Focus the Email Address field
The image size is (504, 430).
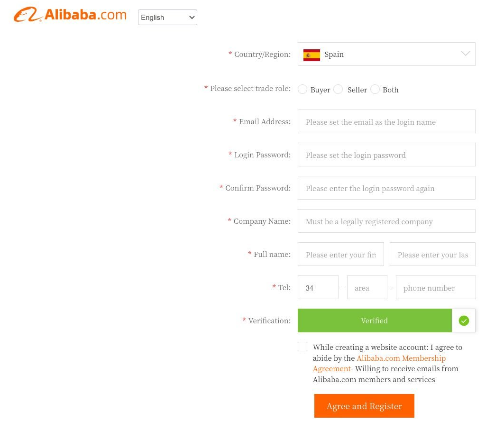tap(386, 122)
